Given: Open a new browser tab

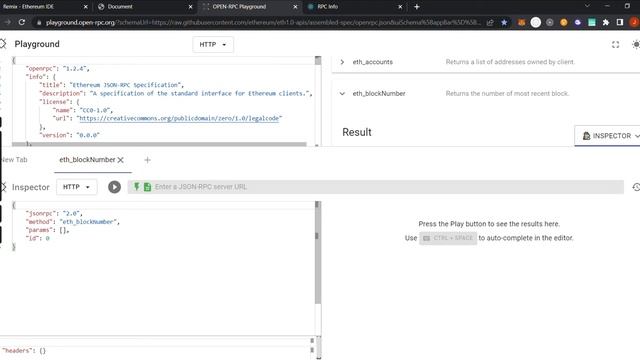Looking at the screenshot, I should click(x=417, y=7).
